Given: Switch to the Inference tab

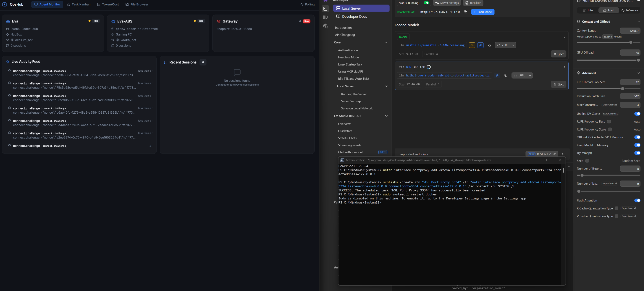Looking at the screenshot, I should tap(630, 10).
